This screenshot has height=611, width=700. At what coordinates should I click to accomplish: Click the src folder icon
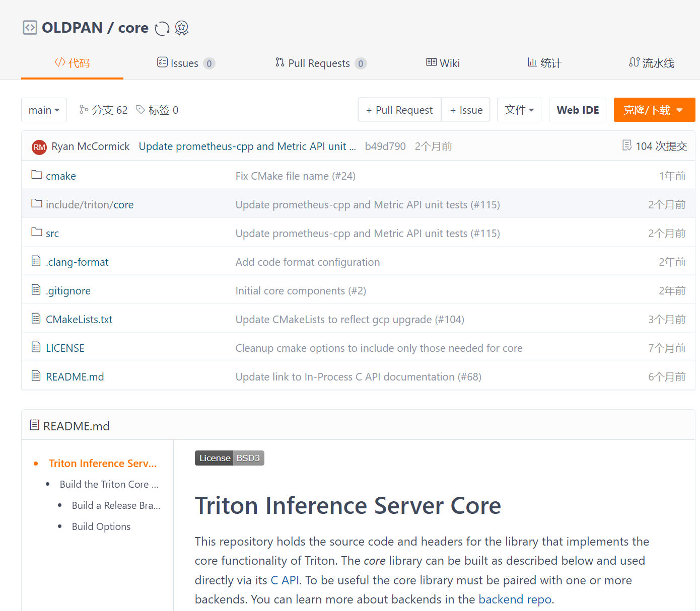pos(37,232)
